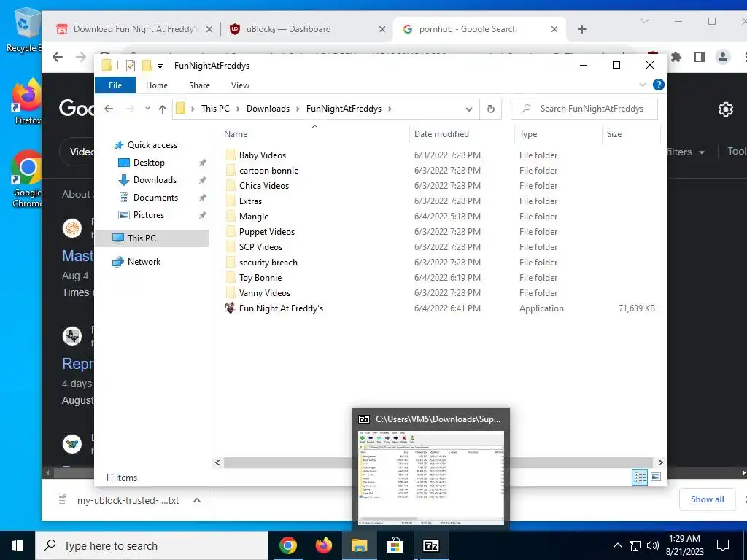This screenshot has height=560, width=747.
Task: Open notification center icon
Action: 723,545
